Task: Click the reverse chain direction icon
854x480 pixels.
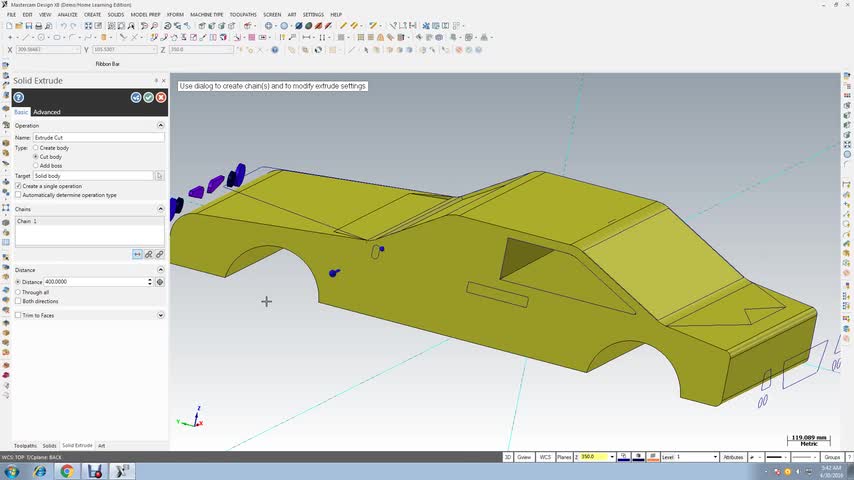Action: (137, 254)
